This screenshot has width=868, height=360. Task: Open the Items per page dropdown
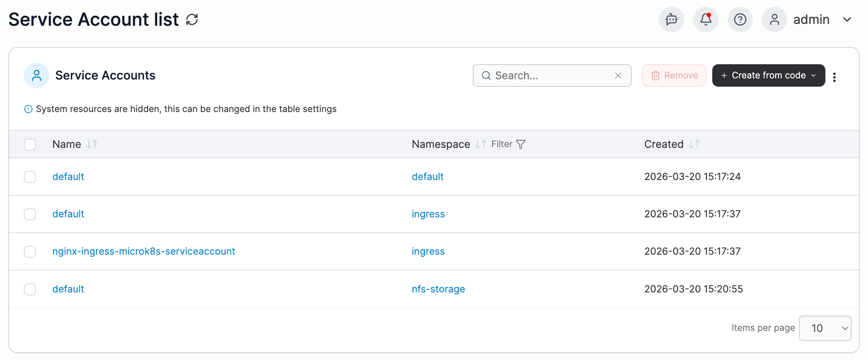825,328
